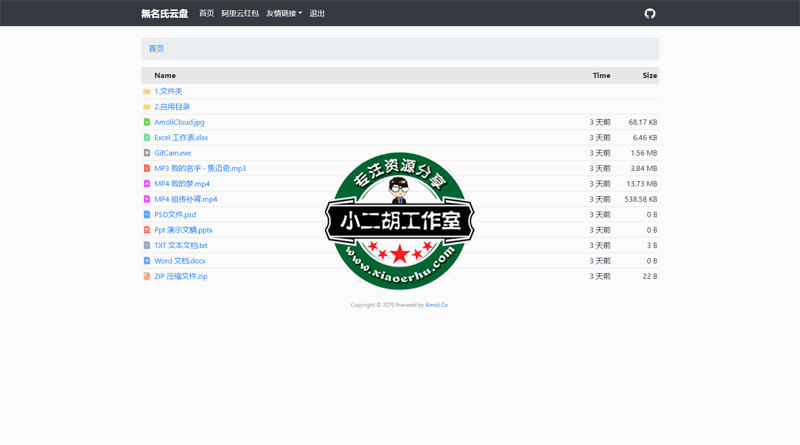Open the GitHub icon in the navbar

[x=650, y=14]
